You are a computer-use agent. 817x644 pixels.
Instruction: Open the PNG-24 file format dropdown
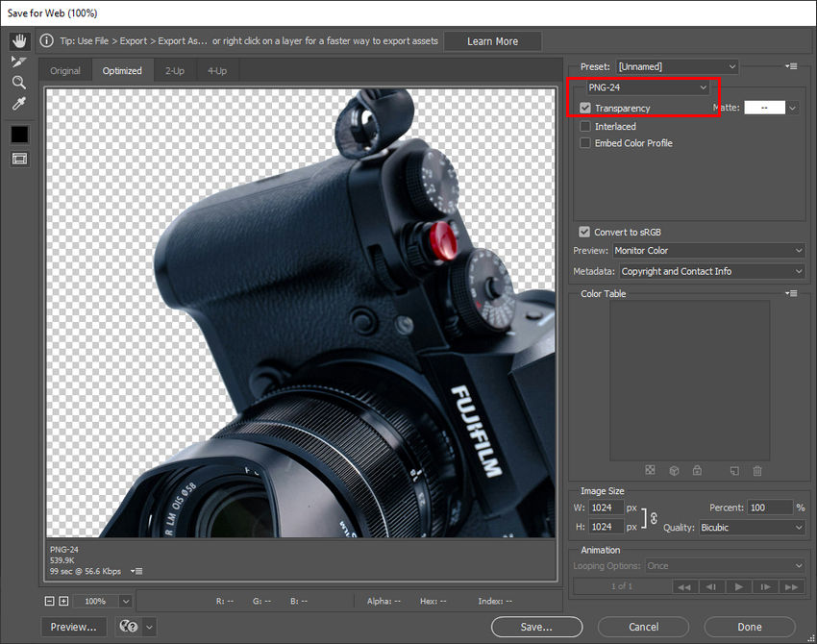648,87
